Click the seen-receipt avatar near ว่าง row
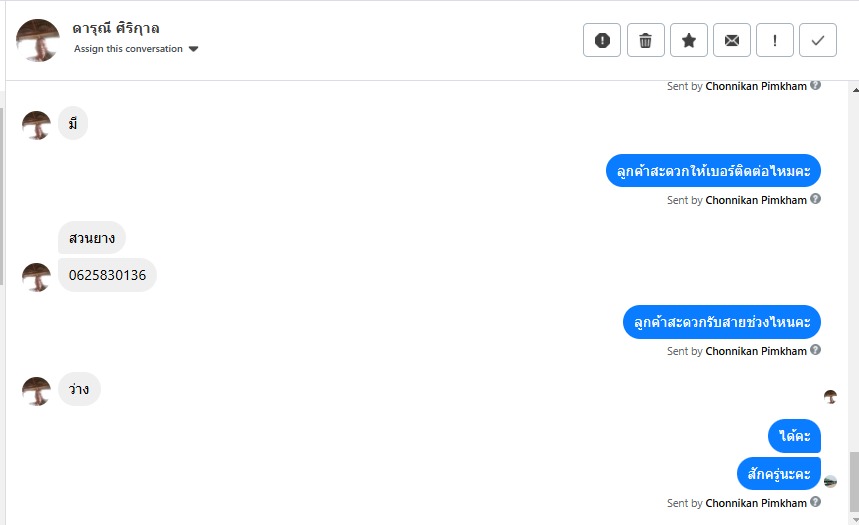Viewport: 859px width, 525px height. 830,397
